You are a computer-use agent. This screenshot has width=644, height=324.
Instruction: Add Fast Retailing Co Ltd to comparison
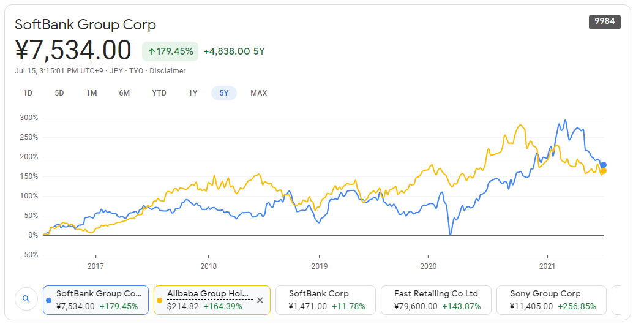coord(435,300)
